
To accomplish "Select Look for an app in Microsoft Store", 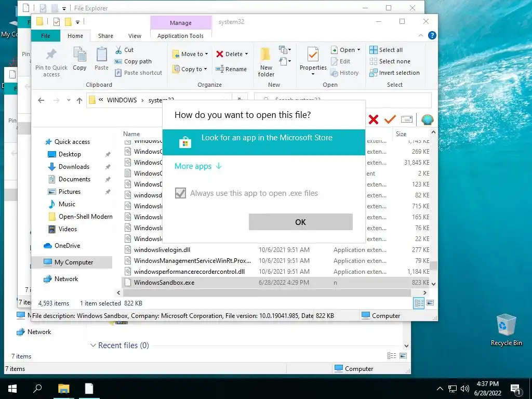I will point(263,142).
